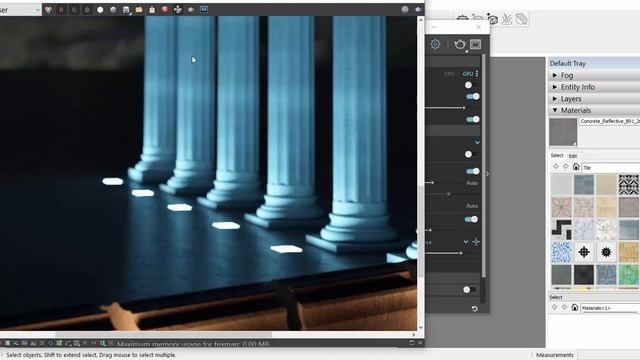
Task: Select black and white geometric tile thumbnail
Action: [628, 184]
